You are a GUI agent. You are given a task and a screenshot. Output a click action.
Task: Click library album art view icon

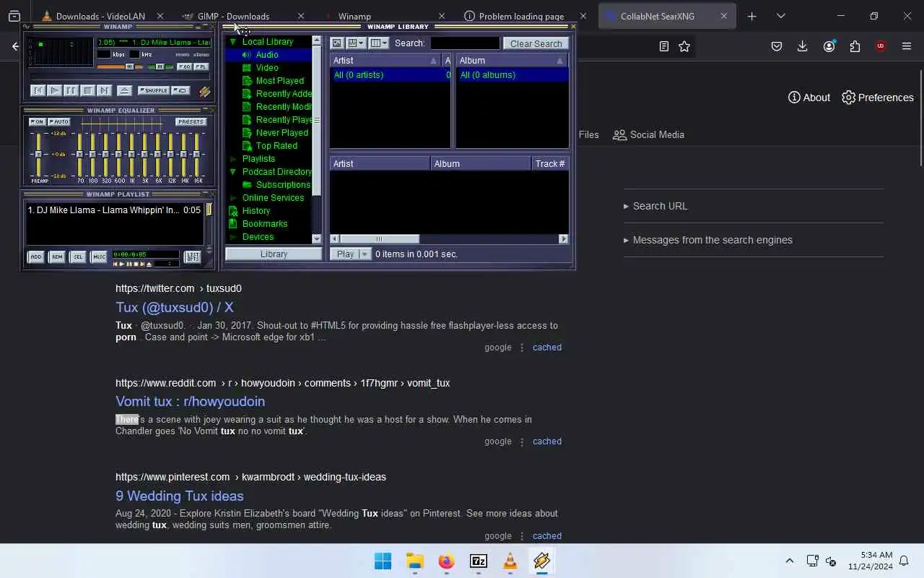336,43
